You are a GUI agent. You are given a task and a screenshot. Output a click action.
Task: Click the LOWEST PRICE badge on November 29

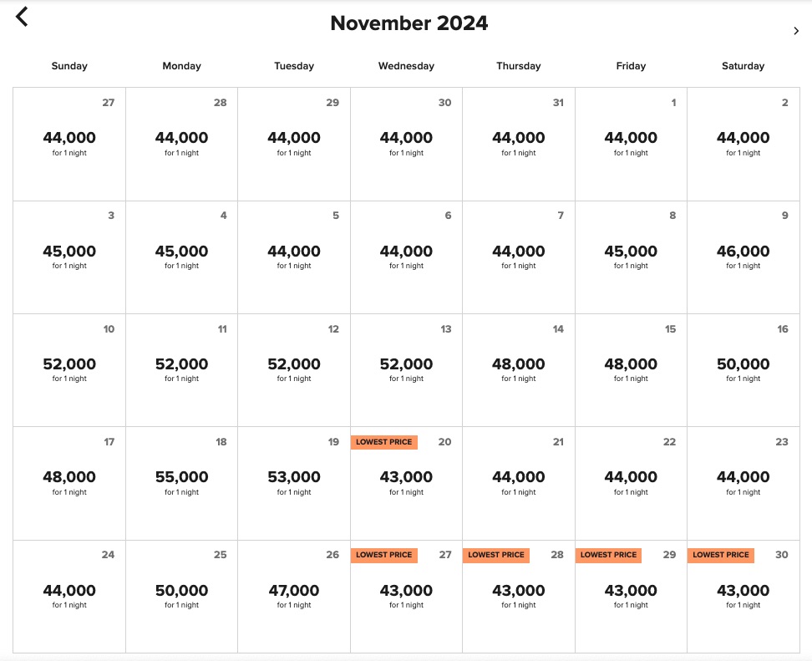click(x=608, y=554)
